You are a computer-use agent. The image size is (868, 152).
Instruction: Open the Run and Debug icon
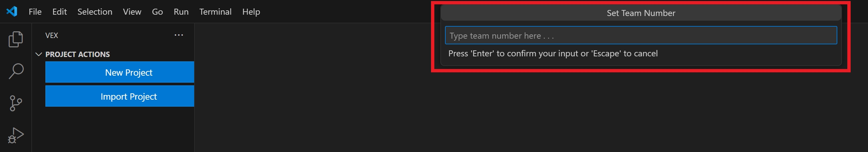click(15, 135)
